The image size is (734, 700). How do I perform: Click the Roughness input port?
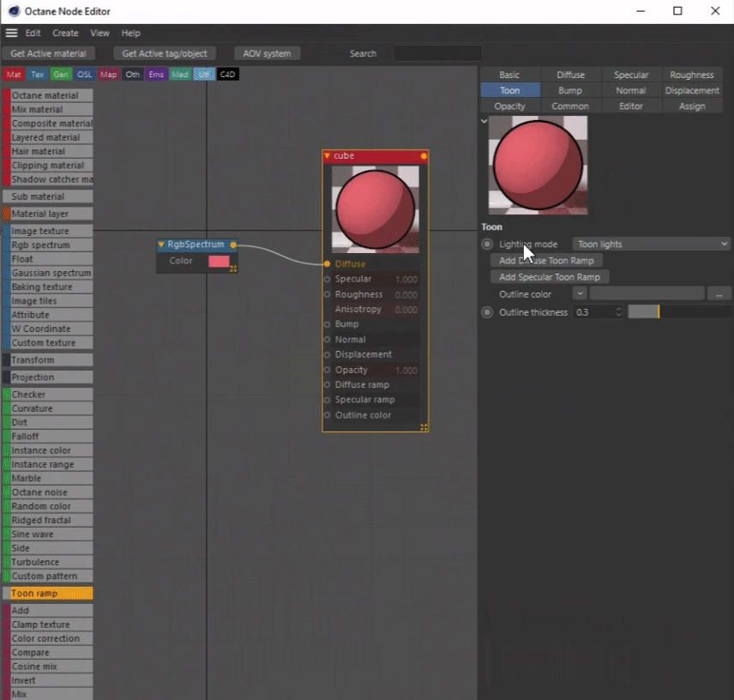[x=328, y=294]
